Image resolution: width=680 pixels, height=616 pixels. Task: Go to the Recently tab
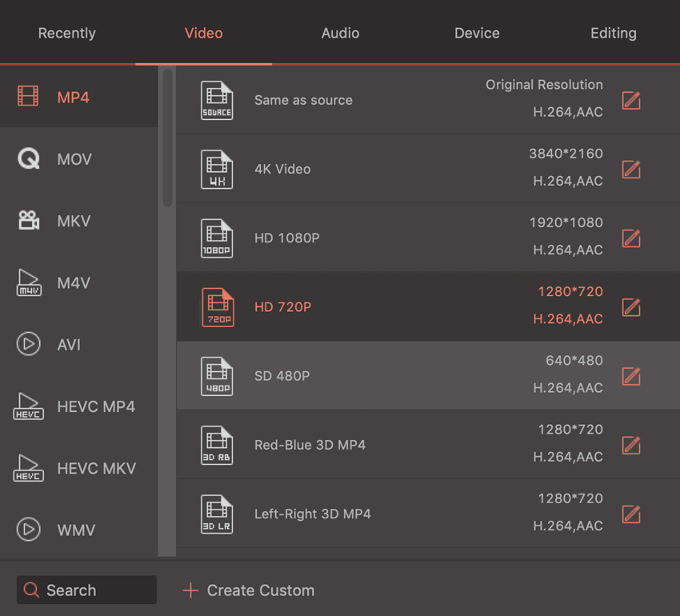coord(67,34)
